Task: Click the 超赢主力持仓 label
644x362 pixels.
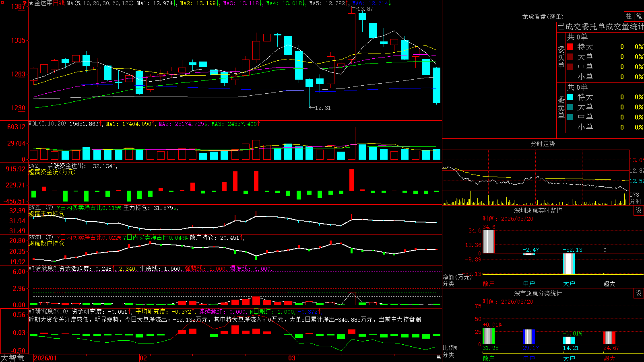Action: [46, 214]
